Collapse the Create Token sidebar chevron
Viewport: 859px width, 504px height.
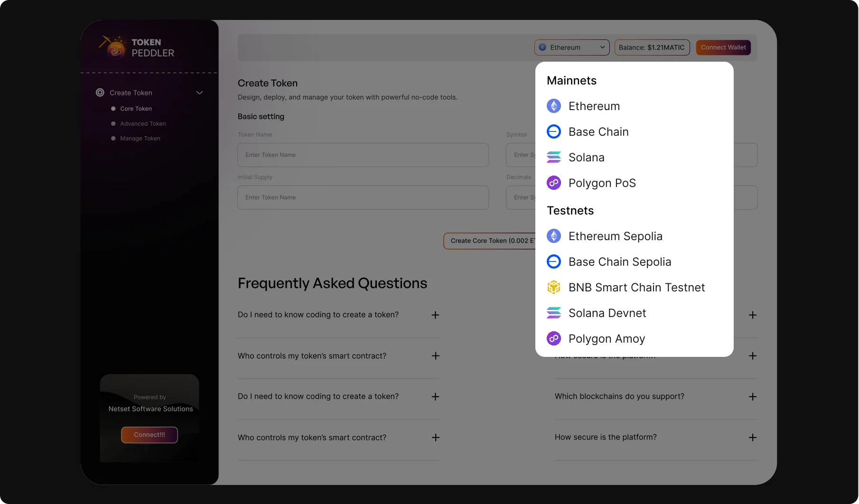pos(200,93)
